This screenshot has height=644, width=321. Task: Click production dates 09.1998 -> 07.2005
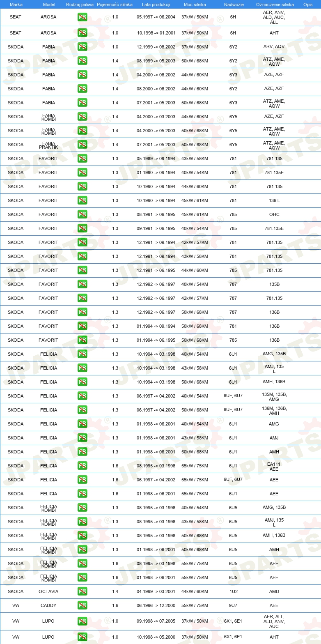pyautogui.click(x=156, y=621)
